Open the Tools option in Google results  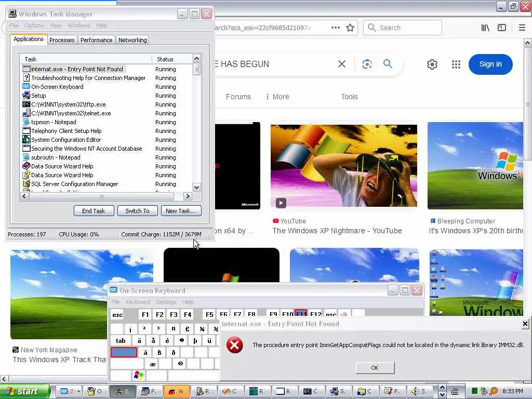(x=349, y=97)
